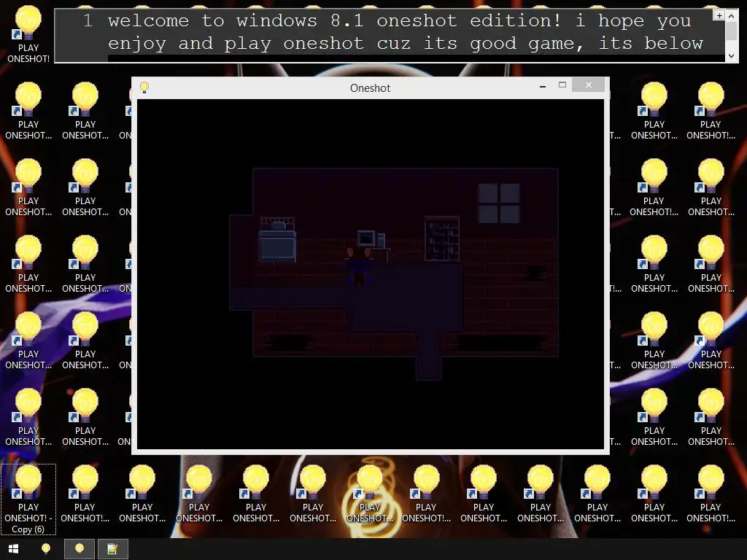Click the highlighted Oneshot lightbulb taskbar button
The image size is (747, 560).
click(x=80, y=549)
